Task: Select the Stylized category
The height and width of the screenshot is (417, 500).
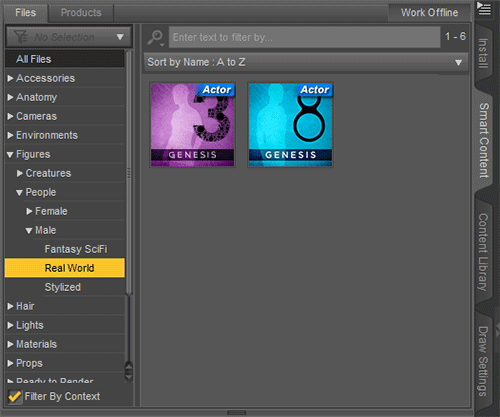Action: pos(63,287)
